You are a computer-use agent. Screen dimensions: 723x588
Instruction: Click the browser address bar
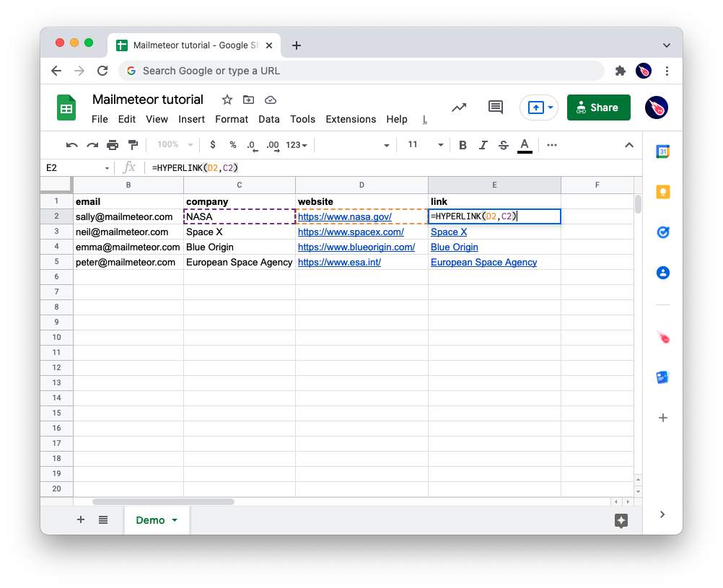361,71
